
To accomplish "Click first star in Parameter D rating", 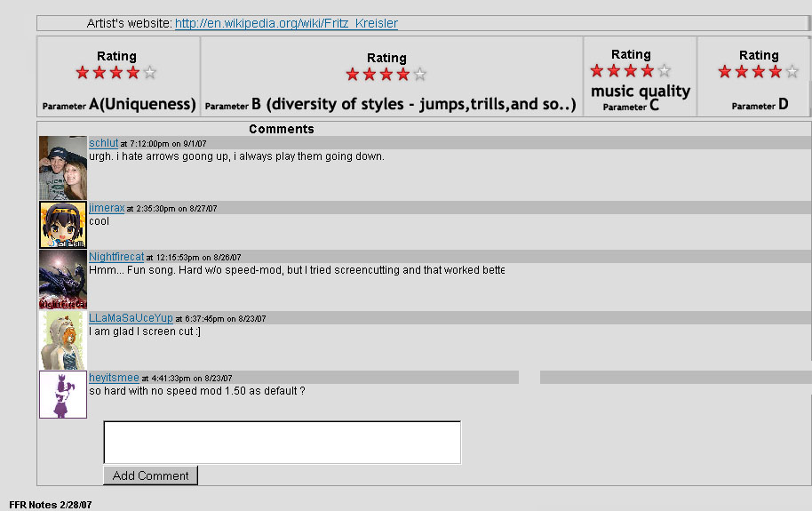I will click(x=724, y=71).
